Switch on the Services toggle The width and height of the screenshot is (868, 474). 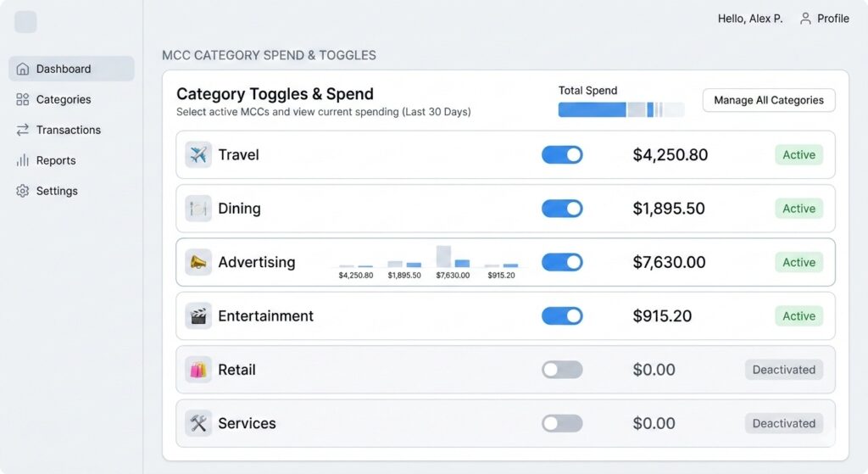coord(562,423)
